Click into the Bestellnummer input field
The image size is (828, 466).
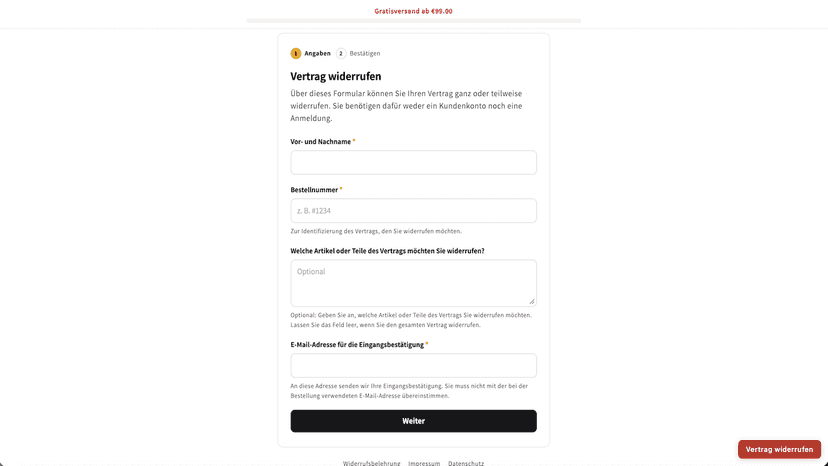(413, 210)
